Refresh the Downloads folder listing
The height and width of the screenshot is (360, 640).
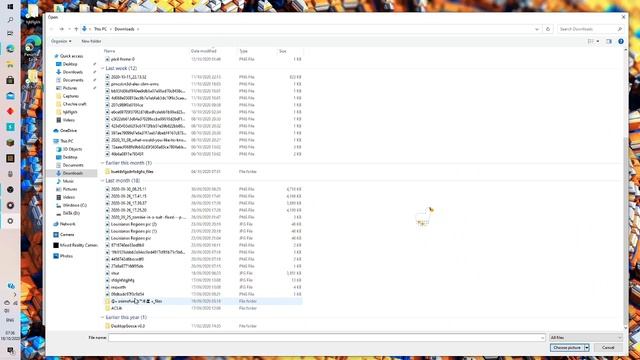[x=548, y=29]
